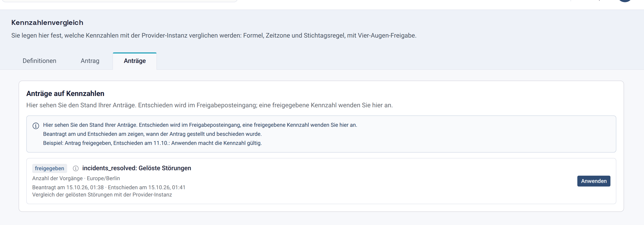Switch to the Antrag tab
This screenshot has height=225, width=644.
[90, 61]
